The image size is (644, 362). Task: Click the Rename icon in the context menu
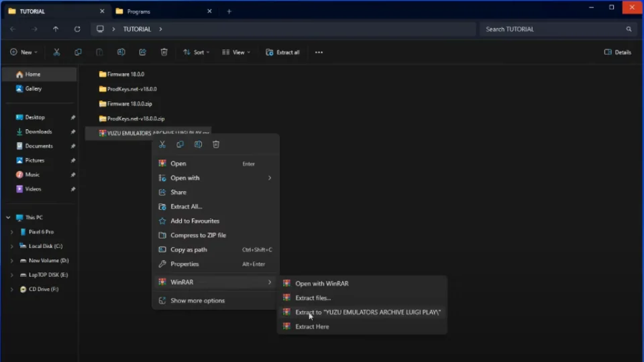coord(198,145)
